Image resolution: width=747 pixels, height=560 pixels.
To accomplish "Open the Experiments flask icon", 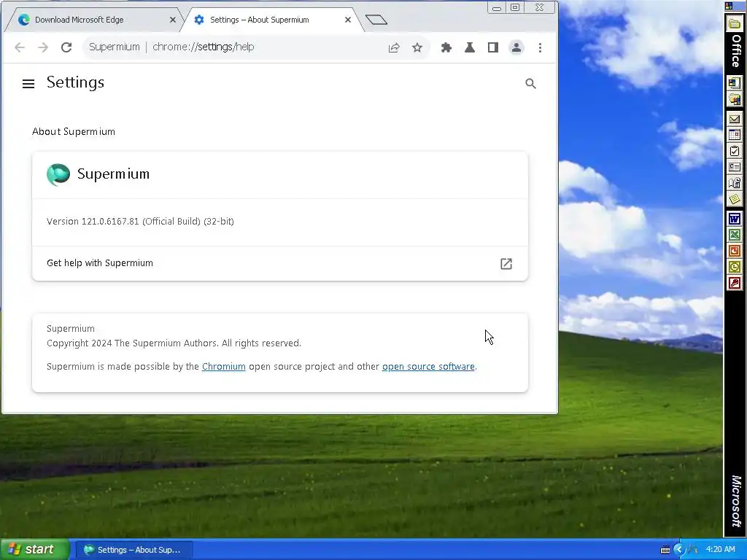I will (x=470, y=47).
